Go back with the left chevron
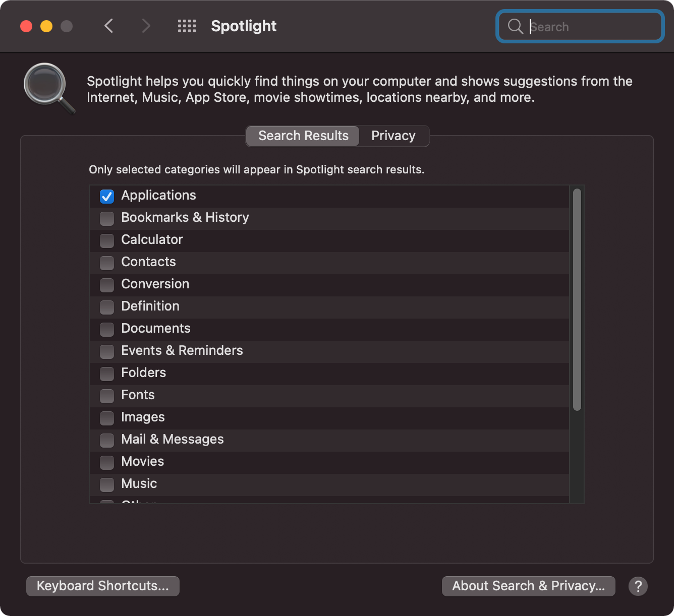Image resolution: width=674 pixels, height=616 pixels. (108, 26)
